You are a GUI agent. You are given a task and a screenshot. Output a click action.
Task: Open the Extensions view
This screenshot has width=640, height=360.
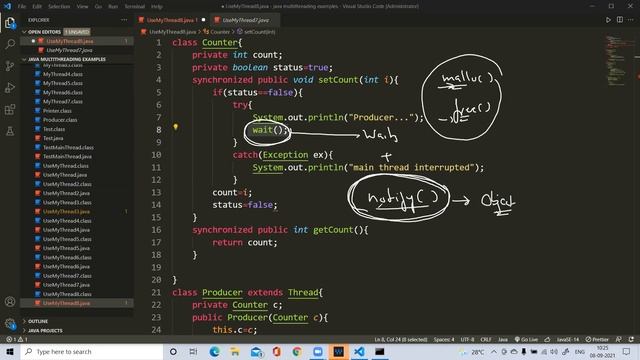click(10, 109)
